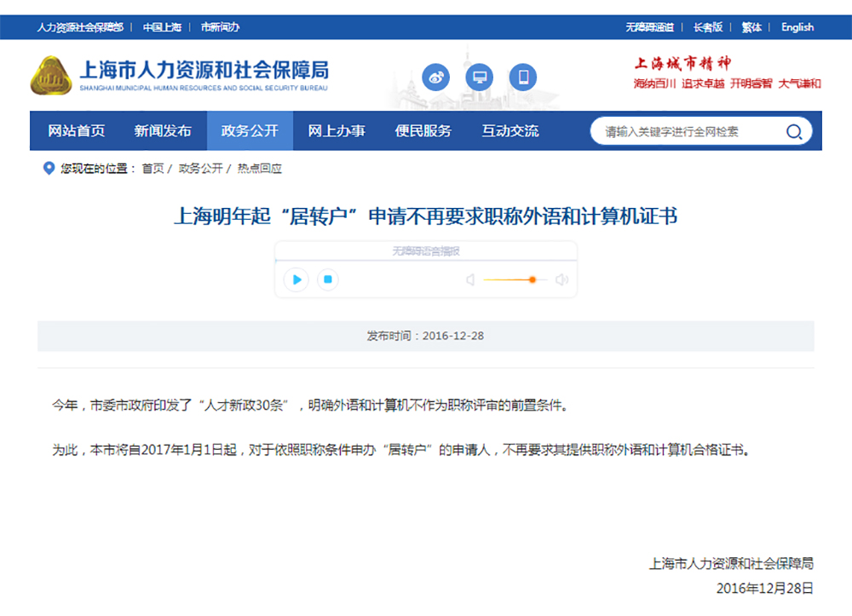Adjust the audio volume slider
Screen dimensions: 852x616
click(515, 279)
